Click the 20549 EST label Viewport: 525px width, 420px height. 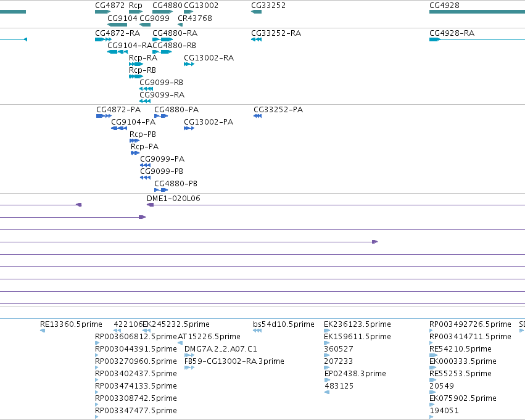click(x=442, y=387)
